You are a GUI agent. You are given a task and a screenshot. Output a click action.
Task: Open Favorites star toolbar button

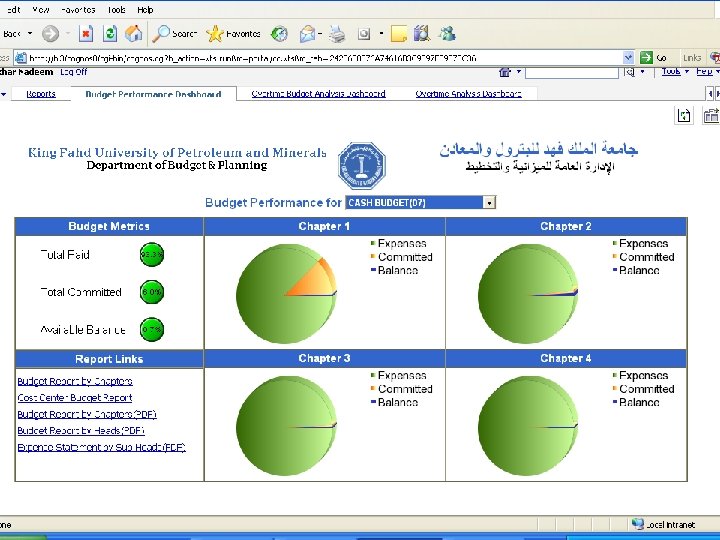pyautogui.click(x=233, y=34)
